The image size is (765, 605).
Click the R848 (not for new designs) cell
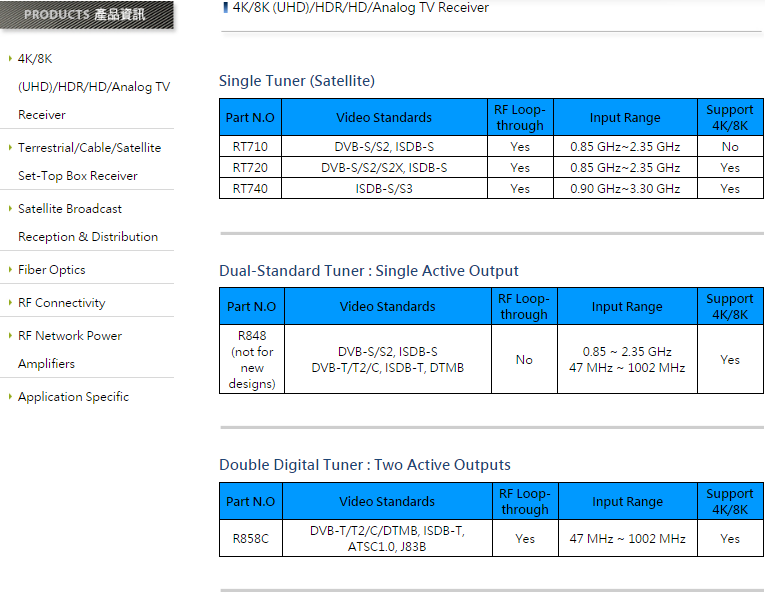tap(252, 359)
